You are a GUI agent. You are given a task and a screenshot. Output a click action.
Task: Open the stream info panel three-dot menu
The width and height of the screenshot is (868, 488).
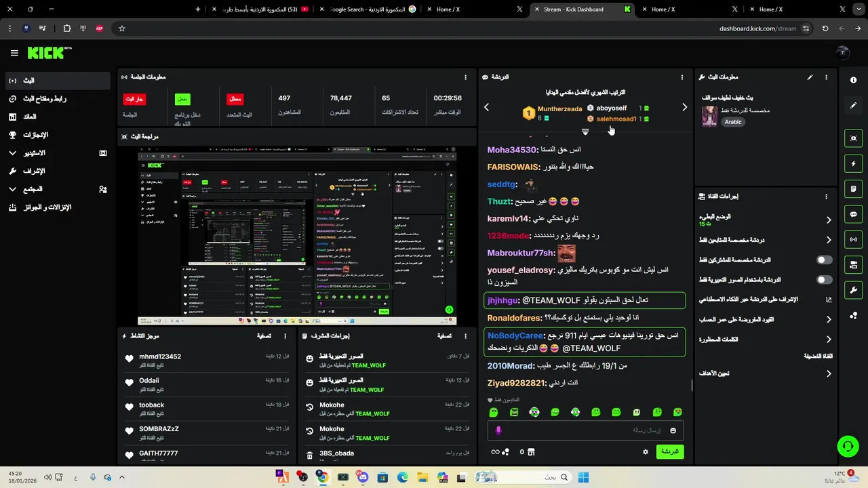(826, 77)
